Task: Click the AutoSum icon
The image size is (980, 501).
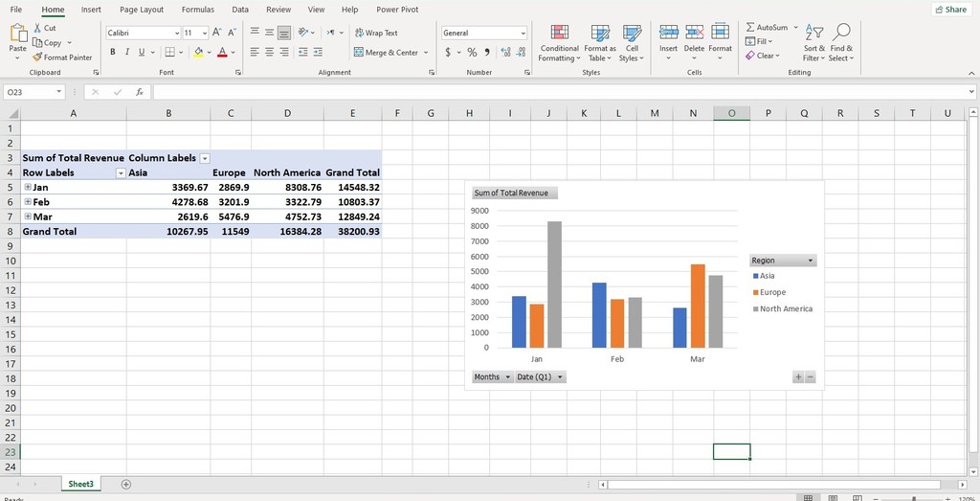Action: (x=750, y=28)
